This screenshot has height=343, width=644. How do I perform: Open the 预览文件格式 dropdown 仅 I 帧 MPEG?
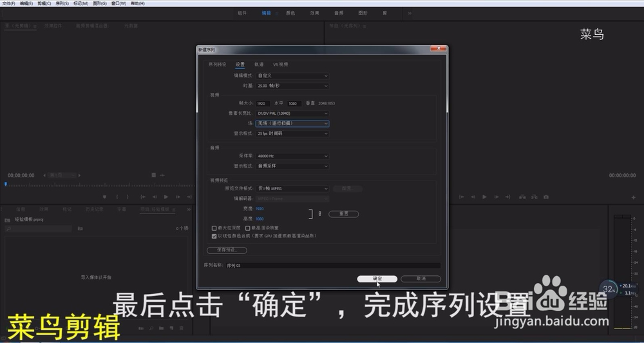(292, 189)
